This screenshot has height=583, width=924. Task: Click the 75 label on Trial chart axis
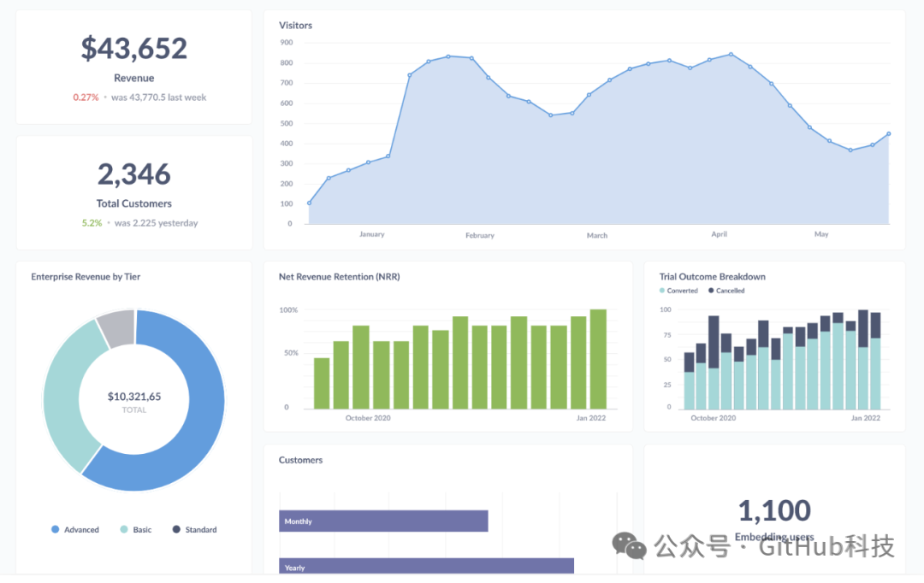click(x=667, y=335)
